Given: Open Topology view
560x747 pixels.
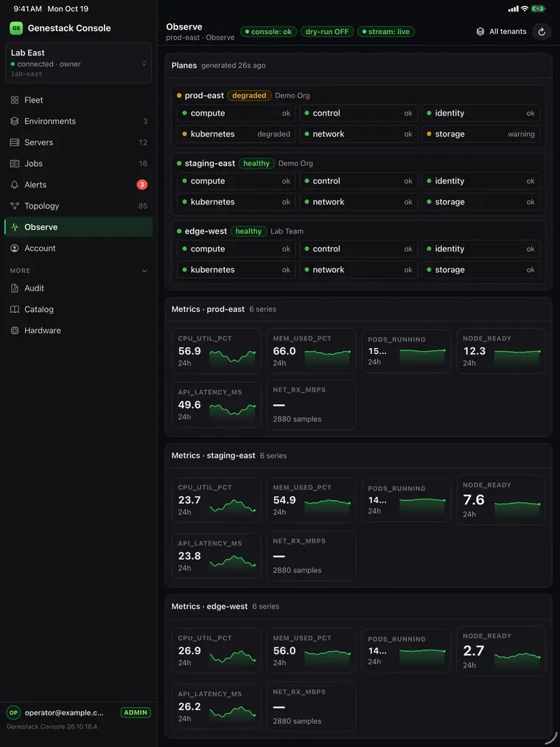Looking at the screenshot, I should (x=79, y=206).
